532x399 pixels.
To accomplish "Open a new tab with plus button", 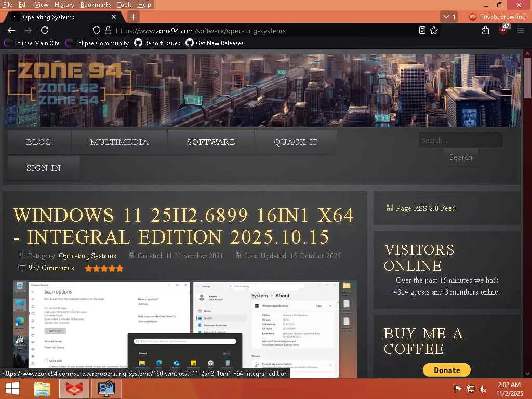I will (x=134, y=17).
